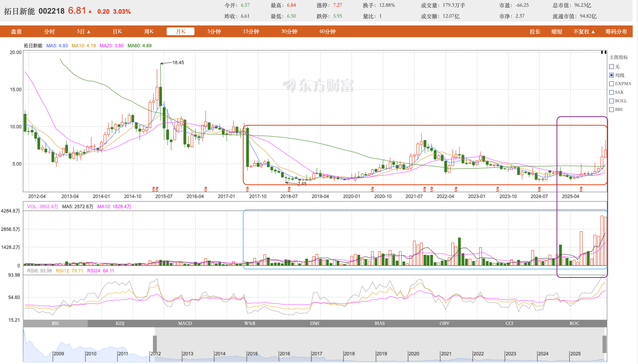Click the red S marker near 2023-10

tap(498, 189)
